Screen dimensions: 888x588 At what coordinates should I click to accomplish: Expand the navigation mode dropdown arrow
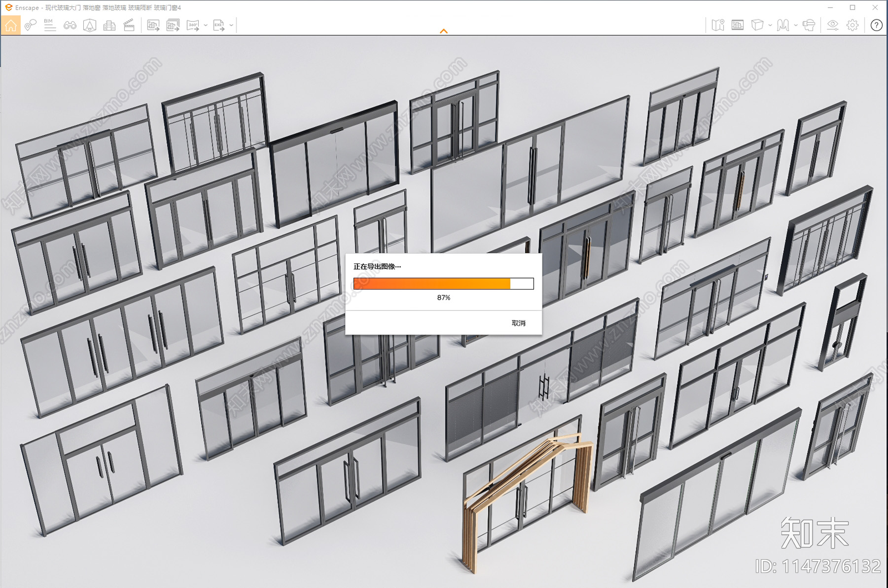point(796,25)
